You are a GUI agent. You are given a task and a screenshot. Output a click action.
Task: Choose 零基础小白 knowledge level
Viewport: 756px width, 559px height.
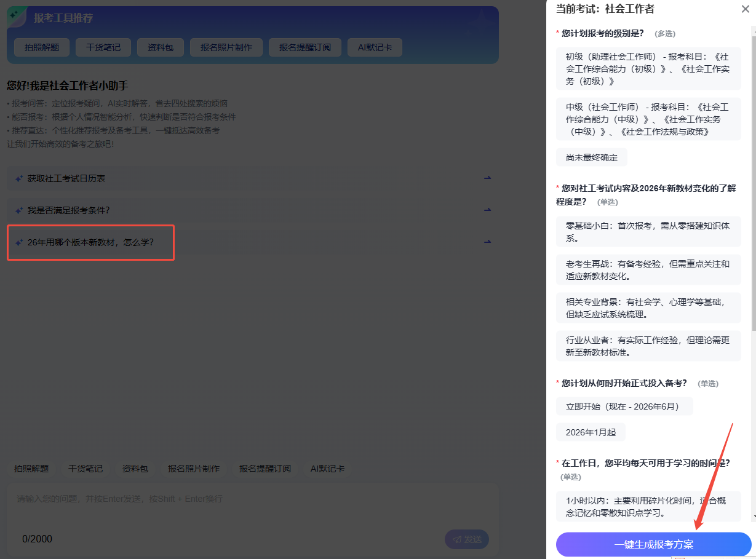[648, 232]
